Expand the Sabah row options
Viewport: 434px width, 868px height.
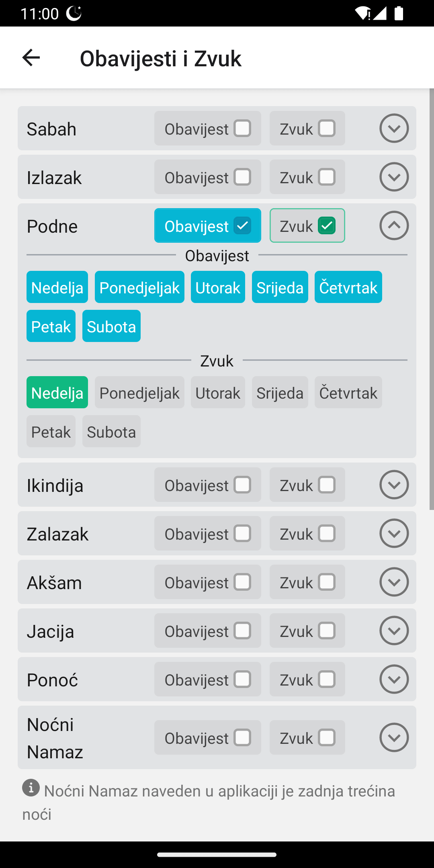394,128
